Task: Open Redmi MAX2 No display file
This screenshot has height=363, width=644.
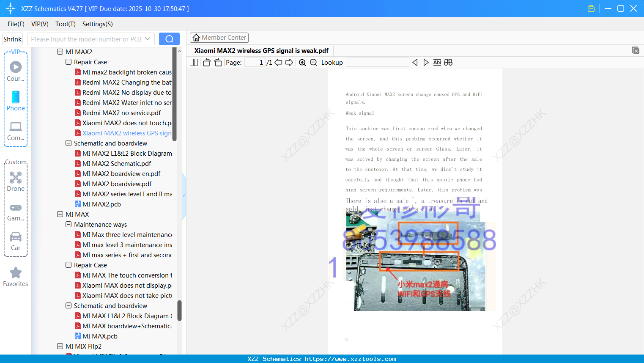Action: pos(123,93)
